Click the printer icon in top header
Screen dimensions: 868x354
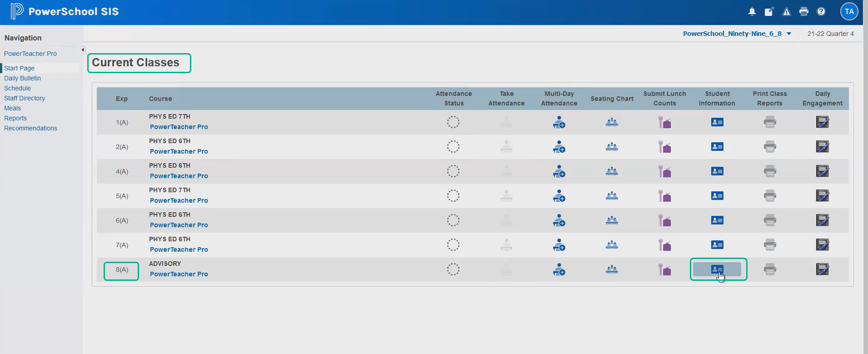803,12
